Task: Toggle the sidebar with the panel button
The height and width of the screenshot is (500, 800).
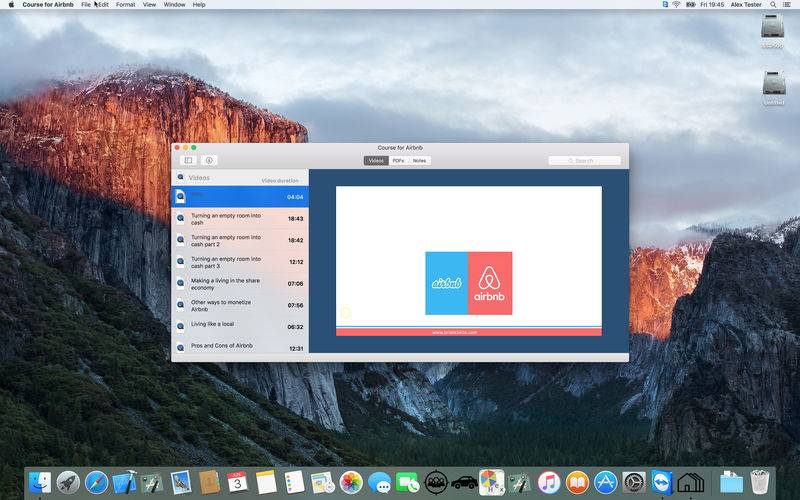Action: pyautogui.click(x=188, y=160)
